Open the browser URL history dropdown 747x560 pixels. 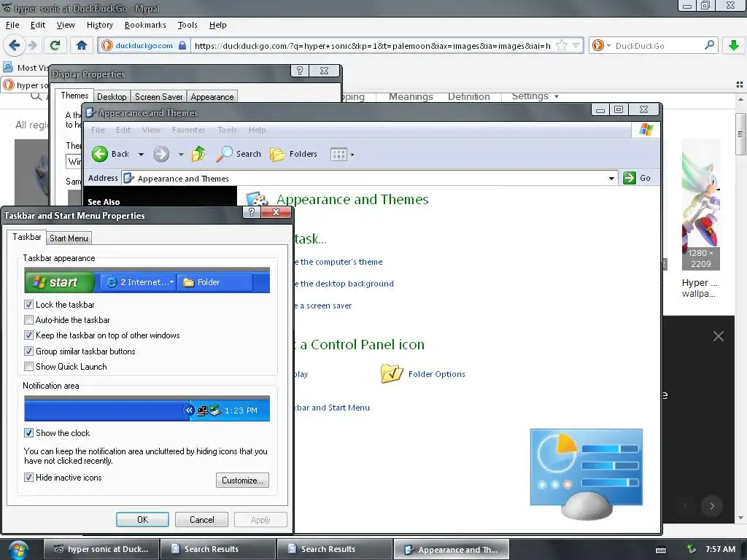coord(576,46)
